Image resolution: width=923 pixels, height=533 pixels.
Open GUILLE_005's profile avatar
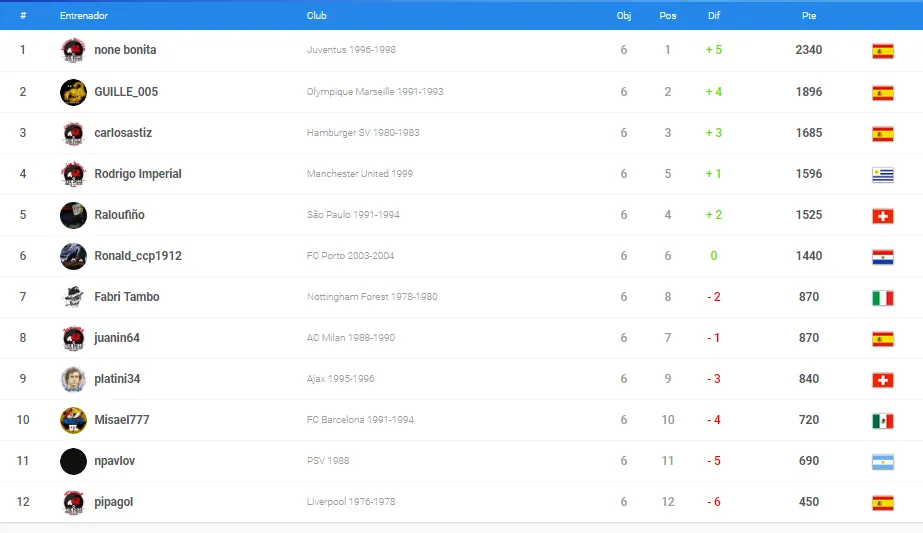tap(73, 92)
